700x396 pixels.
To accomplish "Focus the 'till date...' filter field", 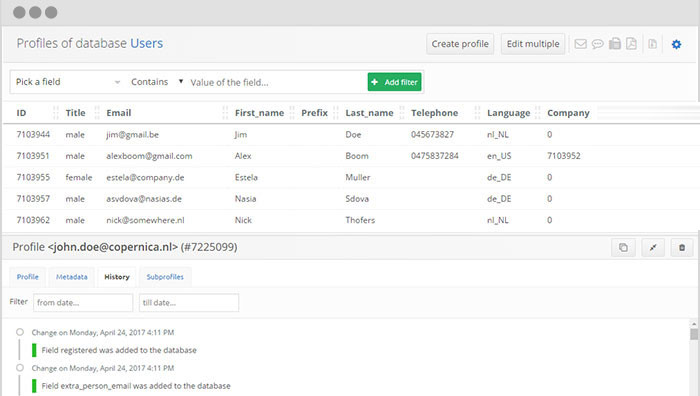I will [x=189, y=303].
